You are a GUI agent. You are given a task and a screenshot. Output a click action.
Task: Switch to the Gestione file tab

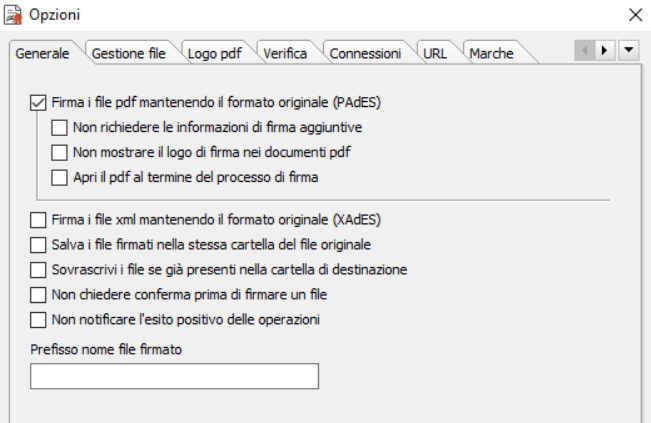click(128, 54)
